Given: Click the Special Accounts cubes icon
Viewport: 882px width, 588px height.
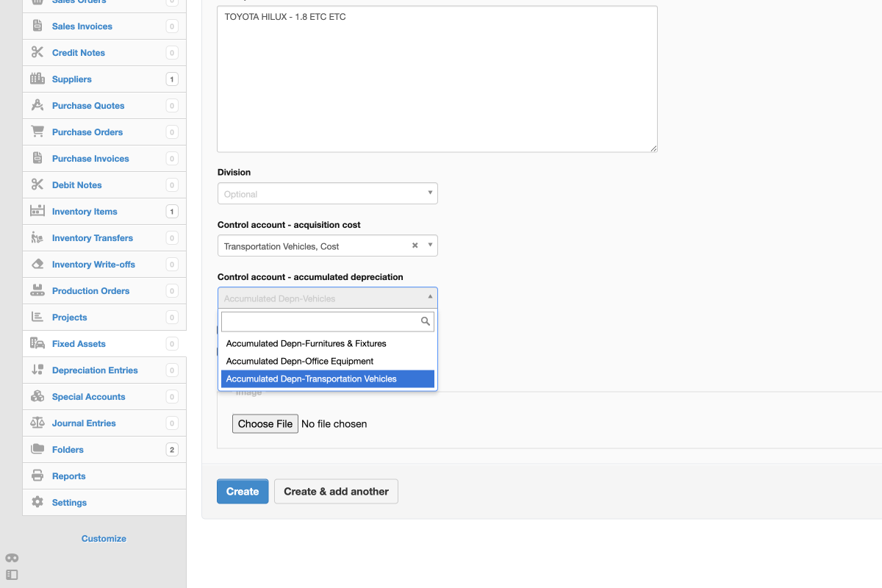Looking at the screenshot, I should (x=37, y=397).
